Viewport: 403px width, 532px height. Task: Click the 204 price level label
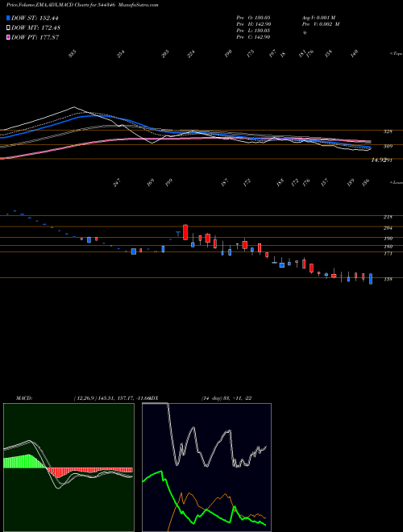click(388, 228)
